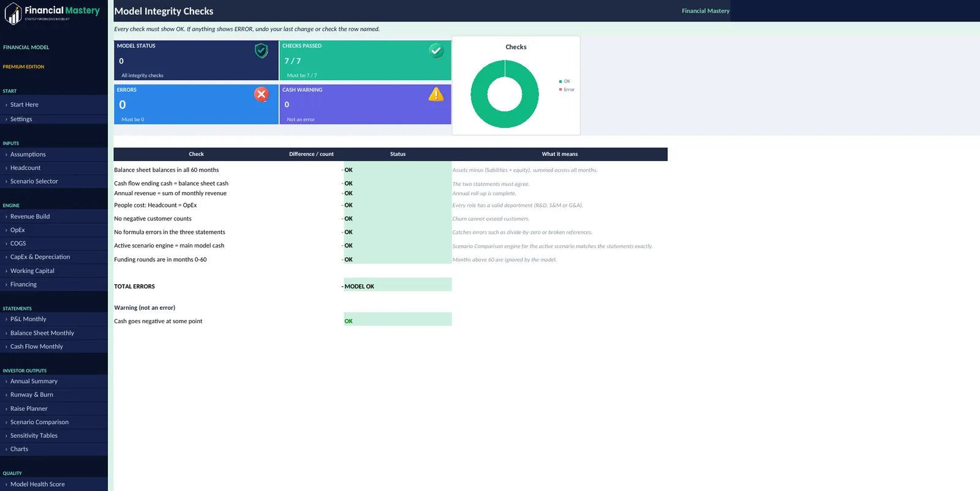Click the shield icon in Model Status card
The width and height of the screenshot is (980, 491).
262,51
